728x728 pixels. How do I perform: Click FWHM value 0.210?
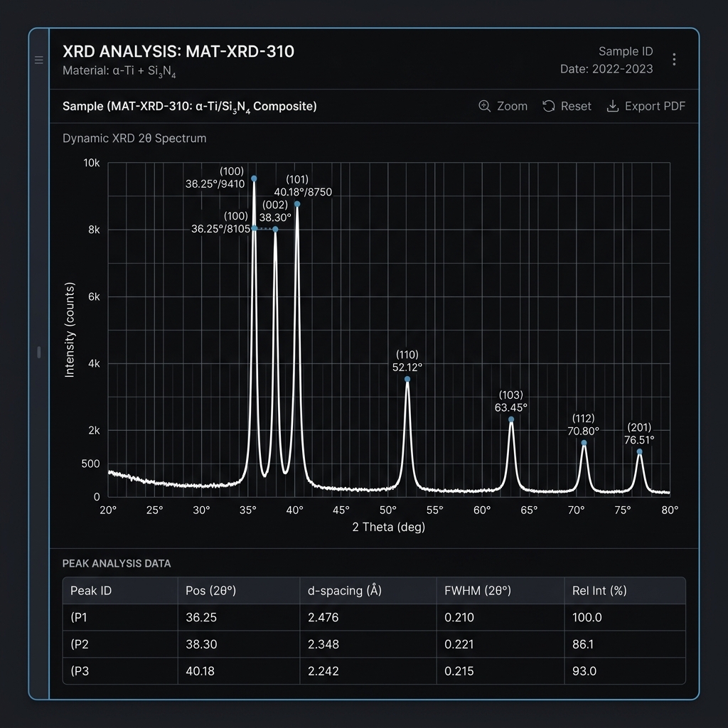point(459,618)
